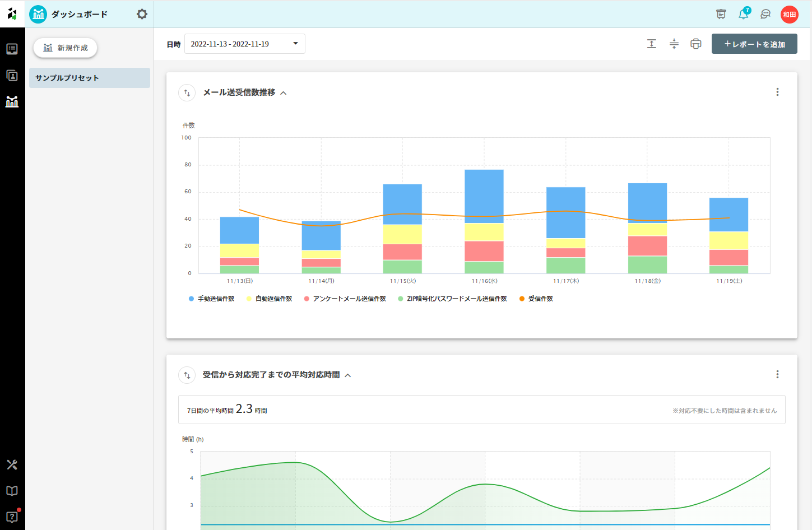Viewport: 812px width, 530px height.
Task: Toggle 自動返信件数 legend series
Action: [270, 299]
